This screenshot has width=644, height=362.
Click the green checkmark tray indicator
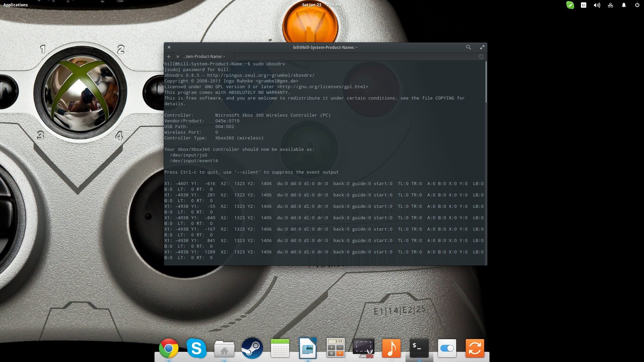pyautogui.click(x=570, y=5)
